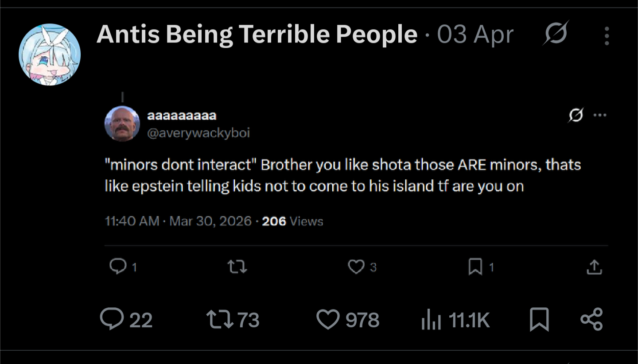
Task: Open Antis Being Terrible People profile name
Action: (257, 35)
